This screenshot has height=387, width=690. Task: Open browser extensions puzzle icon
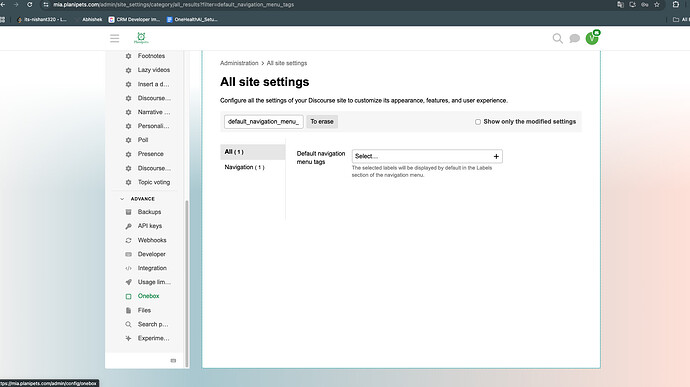click(x=676, y=4)
